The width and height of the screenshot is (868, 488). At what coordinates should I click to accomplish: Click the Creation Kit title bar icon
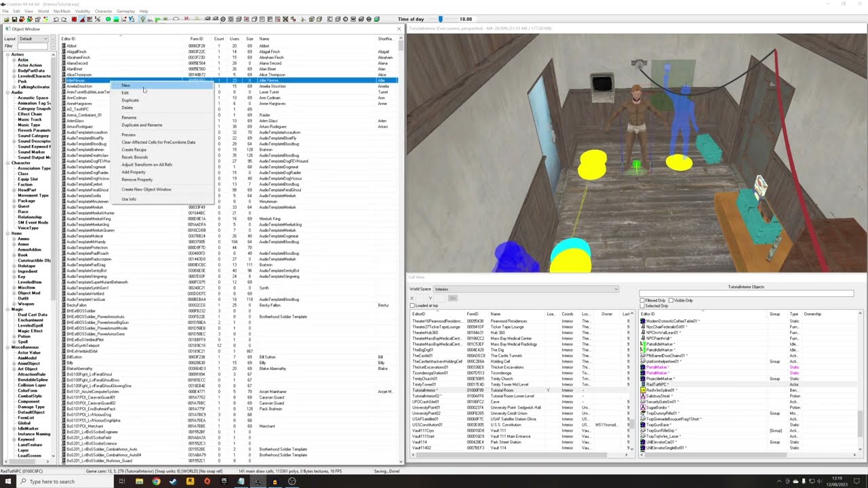[3, 3]
